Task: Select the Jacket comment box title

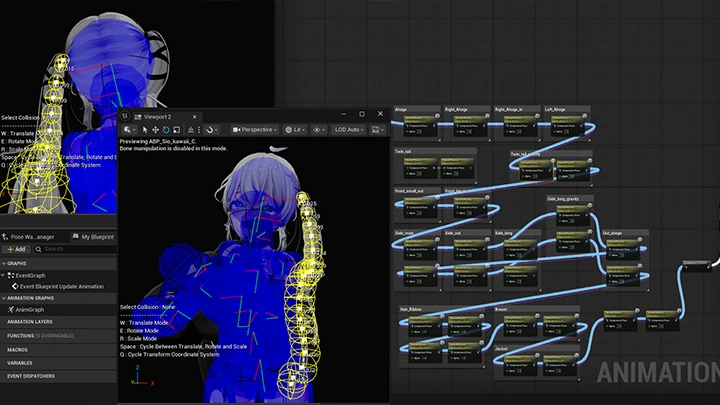Action: coord(501,349)
